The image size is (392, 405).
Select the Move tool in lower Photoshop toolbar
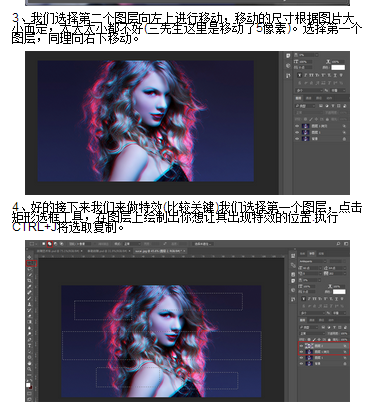[29, 257]
